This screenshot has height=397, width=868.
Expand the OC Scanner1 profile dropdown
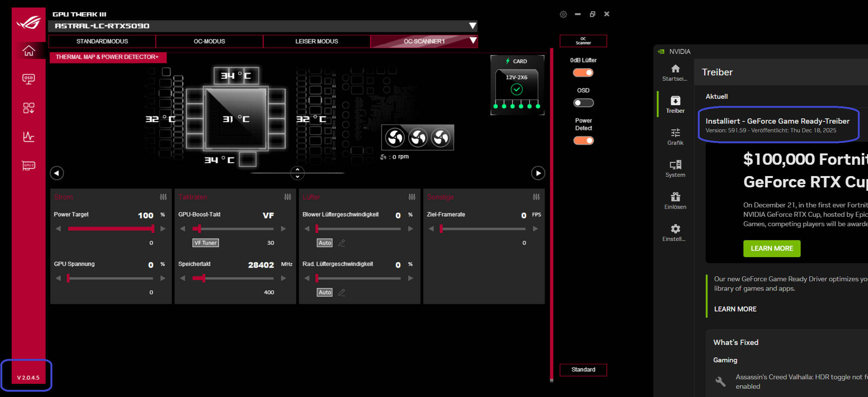click(x=473, y=40)
